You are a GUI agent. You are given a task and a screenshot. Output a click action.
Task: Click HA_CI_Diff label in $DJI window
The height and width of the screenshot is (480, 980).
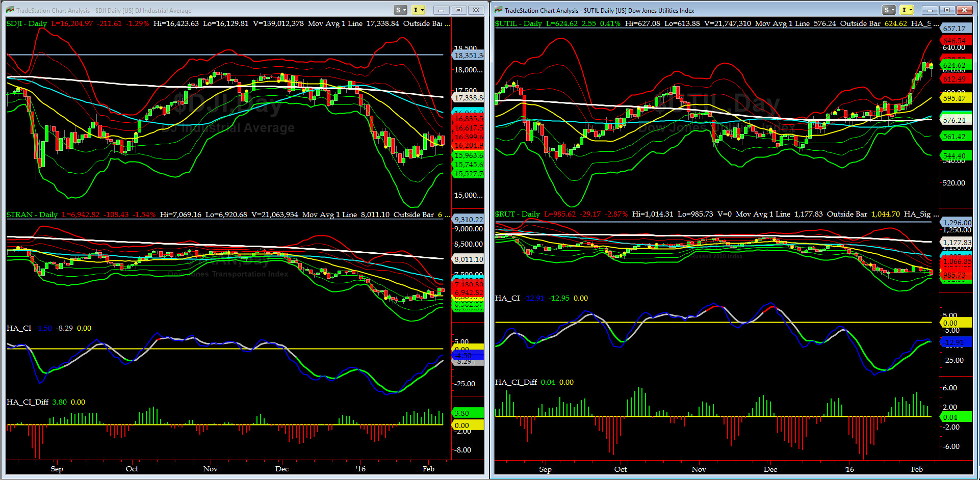28,402
